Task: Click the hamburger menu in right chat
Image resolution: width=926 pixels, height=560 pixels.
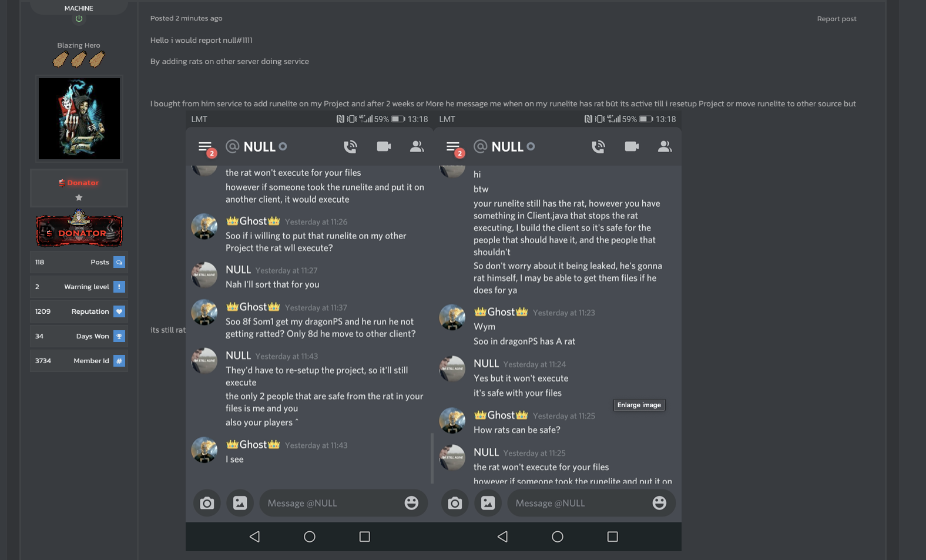Action: (x=453, y=146)
